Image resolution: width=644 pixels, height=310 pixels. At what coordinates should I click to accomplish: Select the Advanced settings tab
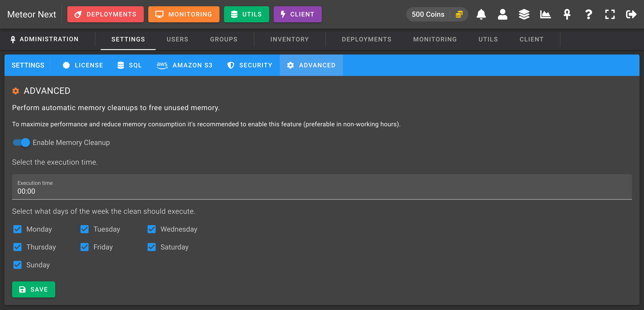[x=311, y=65]
